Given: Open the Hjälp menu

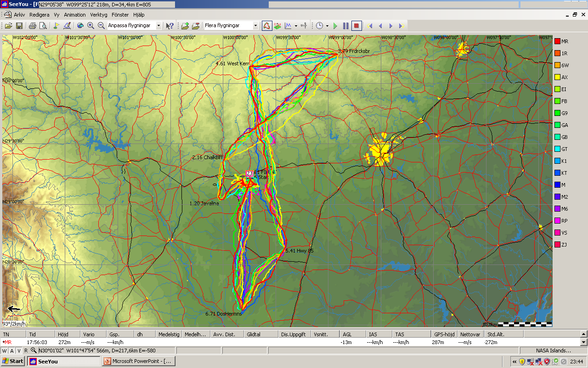Looking at the screenshot, I should (x=139, y=15).
